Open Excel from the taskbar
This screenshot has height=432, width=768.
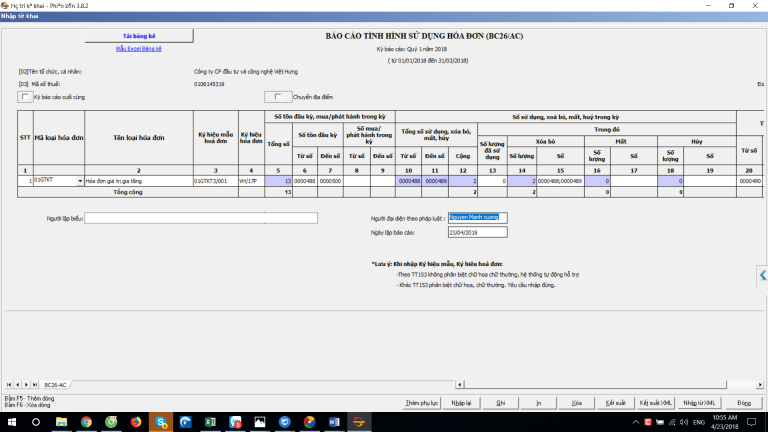(x=210, y=422)
